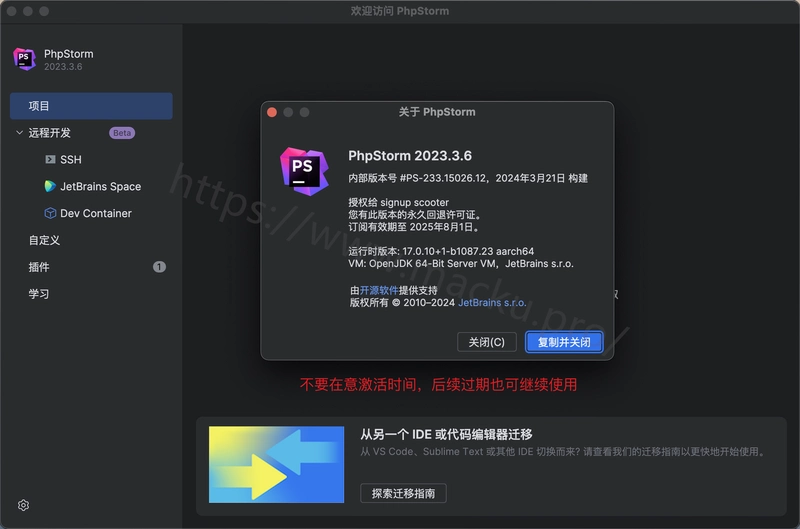Open the settings gear icon in the sidebar

coord(23,505)
